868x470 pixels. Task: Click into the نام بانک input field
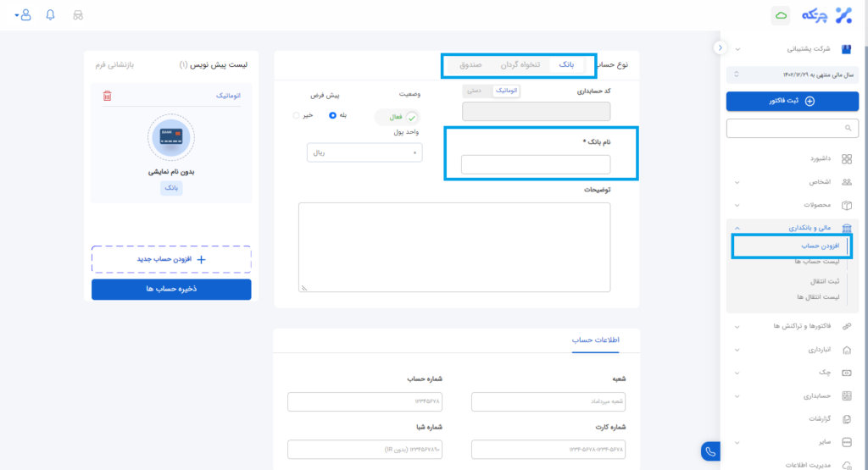[x=536, y=165]
